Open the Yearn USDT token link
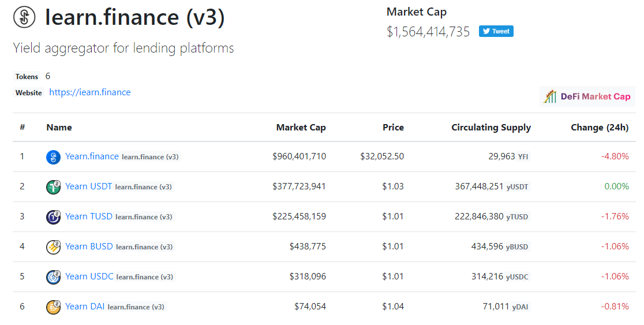The height and width of the screenshot is (325, 644). 89,186
